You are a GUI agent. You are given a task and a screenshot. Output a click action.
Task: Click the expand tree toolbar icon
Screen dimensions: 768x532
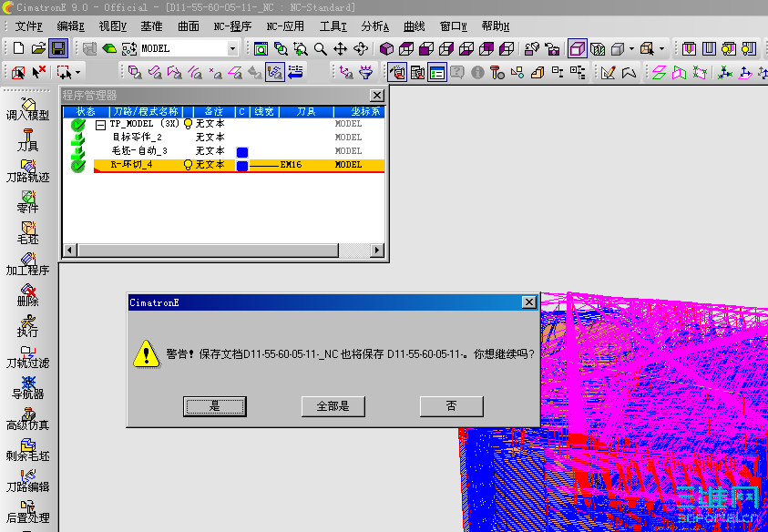point(578,73)
